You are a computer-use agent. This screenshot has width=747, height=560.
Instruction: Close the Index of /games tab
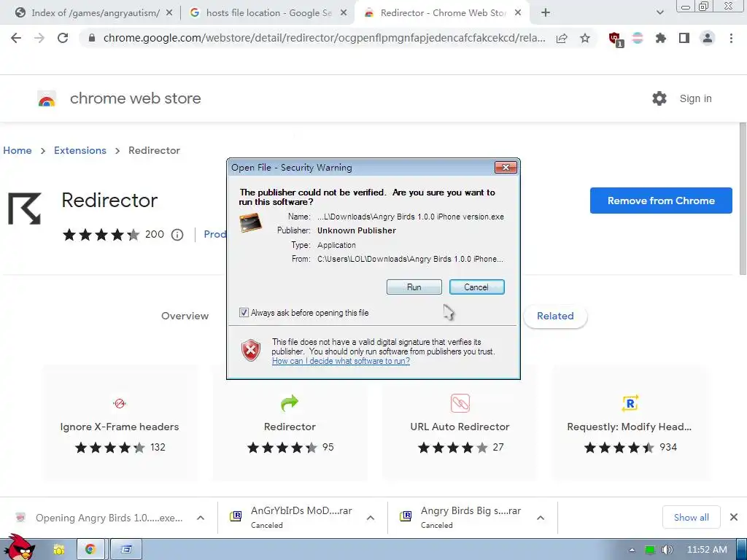point(169,13)
